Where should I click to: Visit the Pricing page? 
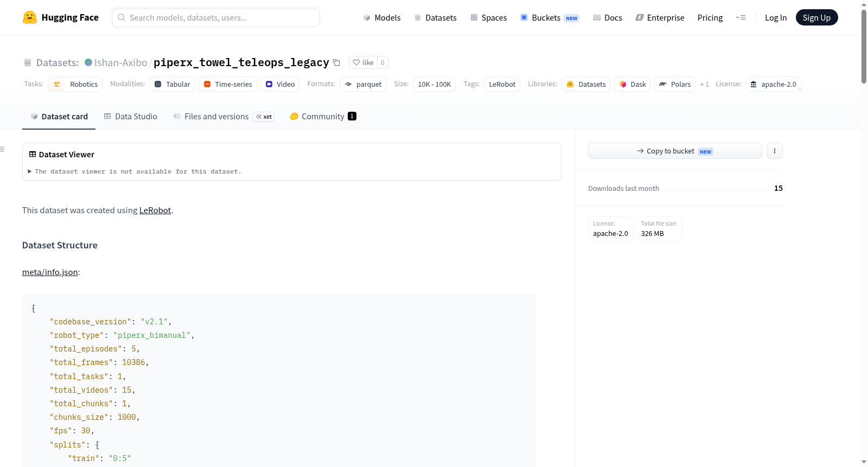(710, 17)
